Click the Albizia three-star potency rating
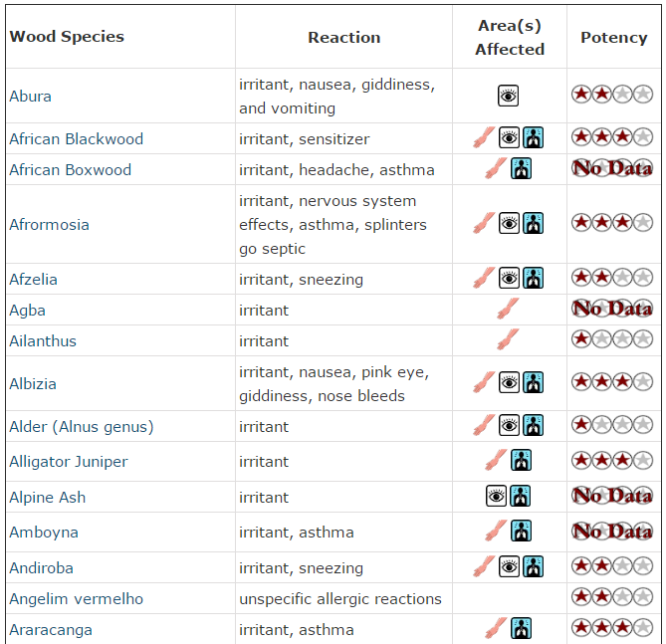Viewport: 666px width, 644px height. pyautogui.click(x=612, y=381)
